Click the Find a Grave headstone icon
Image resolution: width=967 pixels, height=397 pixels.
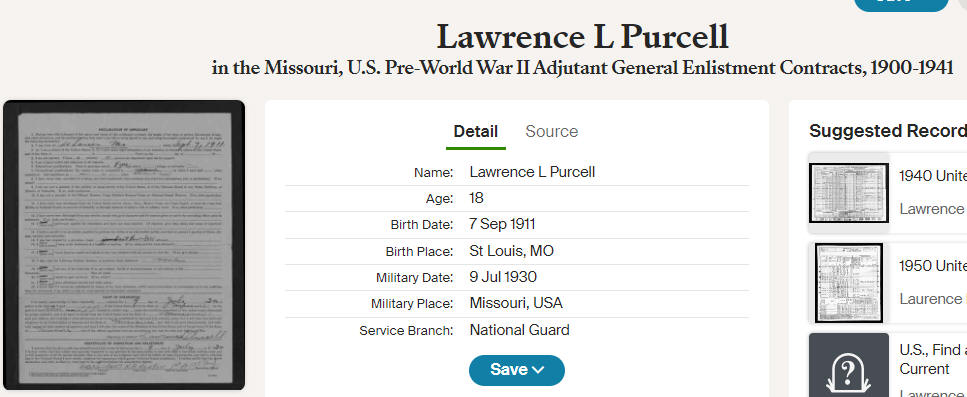click(x=849, y=370)
